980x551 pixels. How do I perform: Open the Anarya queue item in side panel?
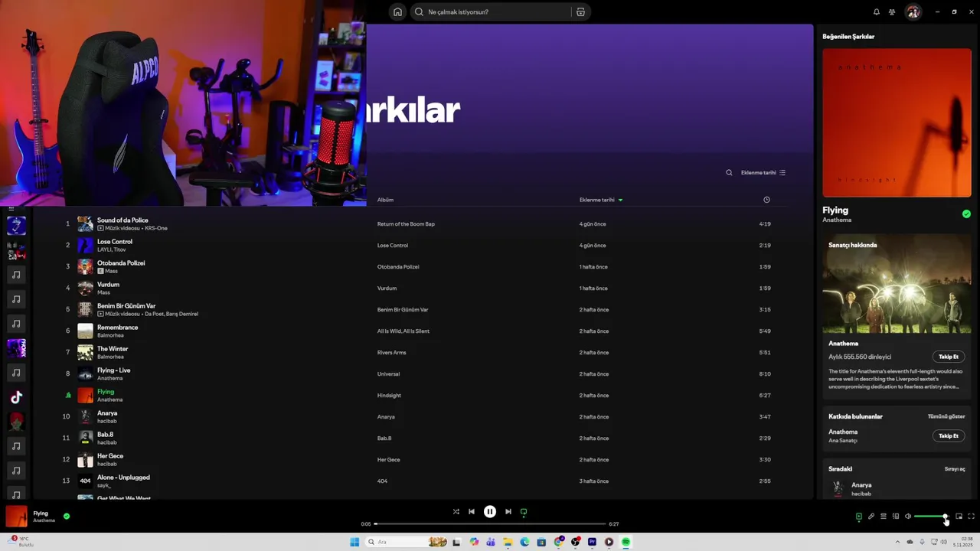(x=897, y=488)
